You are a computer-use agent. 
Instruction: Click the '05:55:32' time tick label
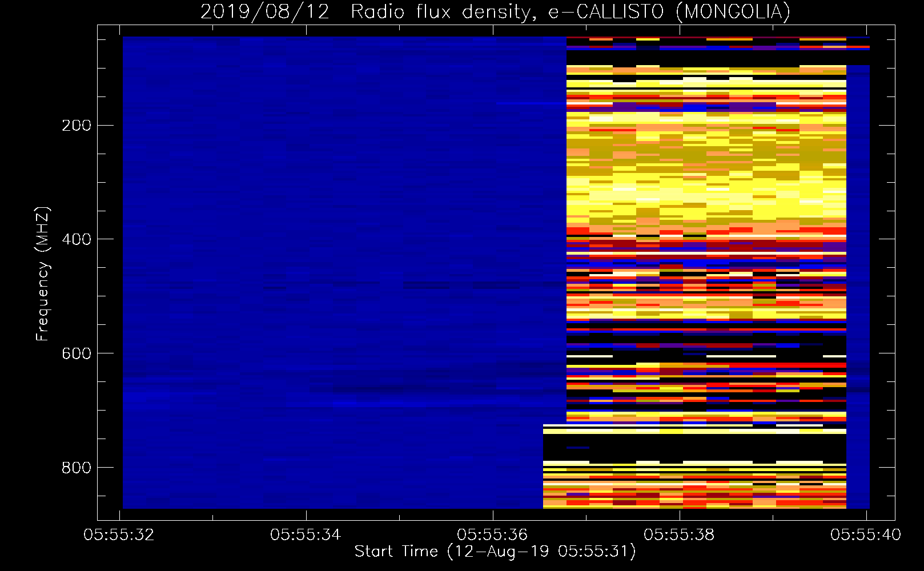119,534
